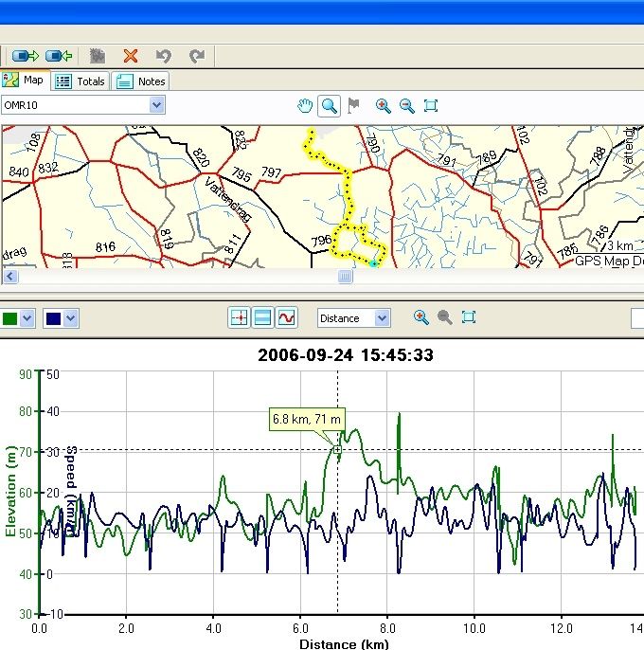Viewport: 644px width, 650px height.
Task: Open the Notes tab
Action: pos(141,81)
